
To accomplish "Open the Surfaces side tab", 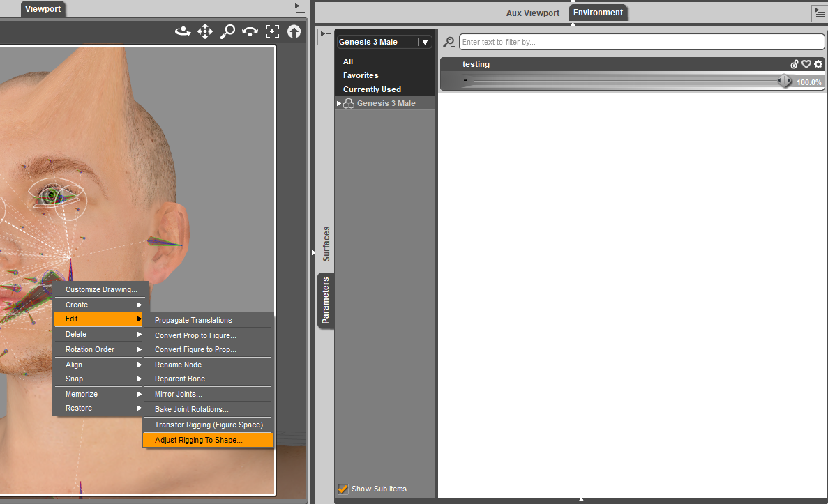I will (326, 243).
